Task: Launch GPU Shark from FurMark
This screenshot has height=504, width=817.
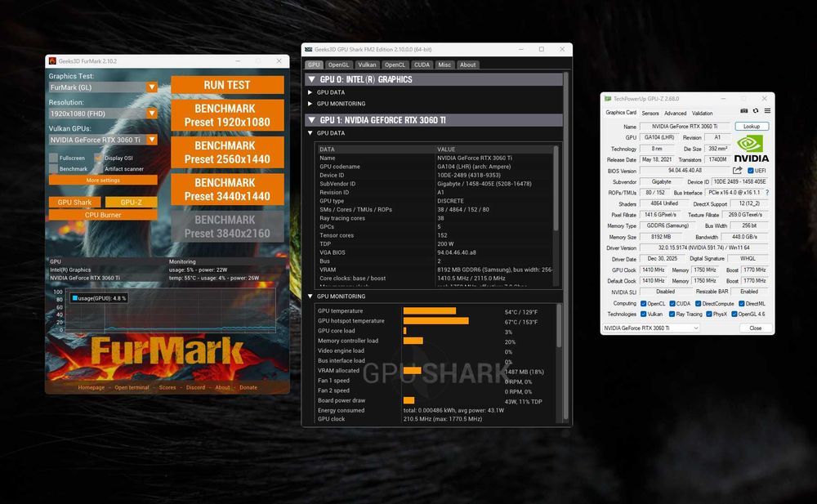Action: pos(74,203)
